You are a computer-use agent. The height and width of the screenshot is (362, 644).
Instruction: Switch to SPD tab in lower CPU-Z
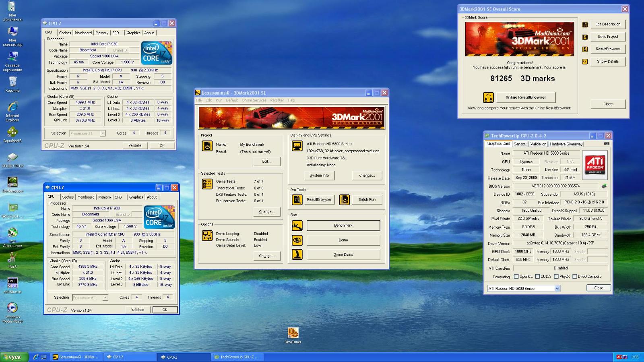click(118, 197)
